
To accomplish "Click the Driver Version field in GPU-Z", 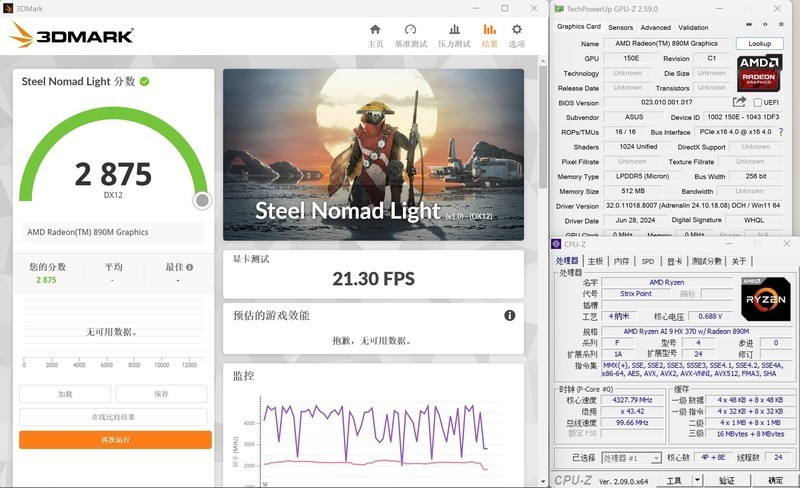I will [x=692, y=206].
